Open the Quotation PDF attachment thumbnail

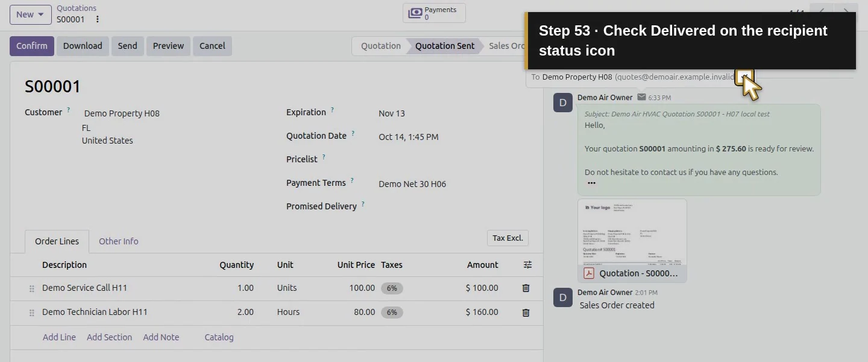[x=632, y=232]
